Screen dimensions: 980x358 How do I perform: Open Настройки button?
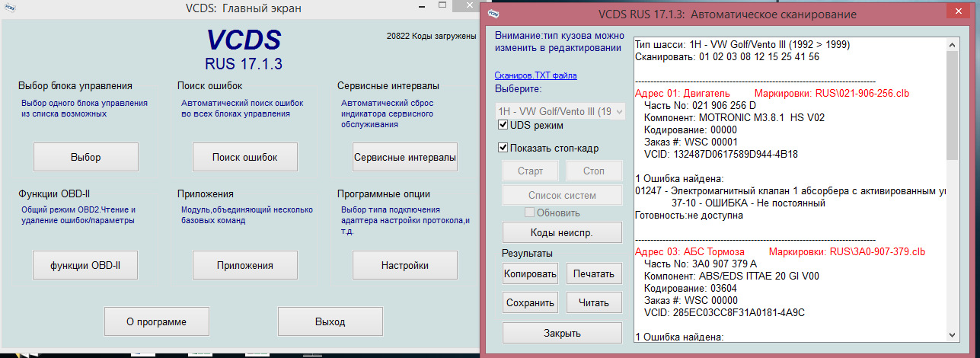click(x=405, y=265)
